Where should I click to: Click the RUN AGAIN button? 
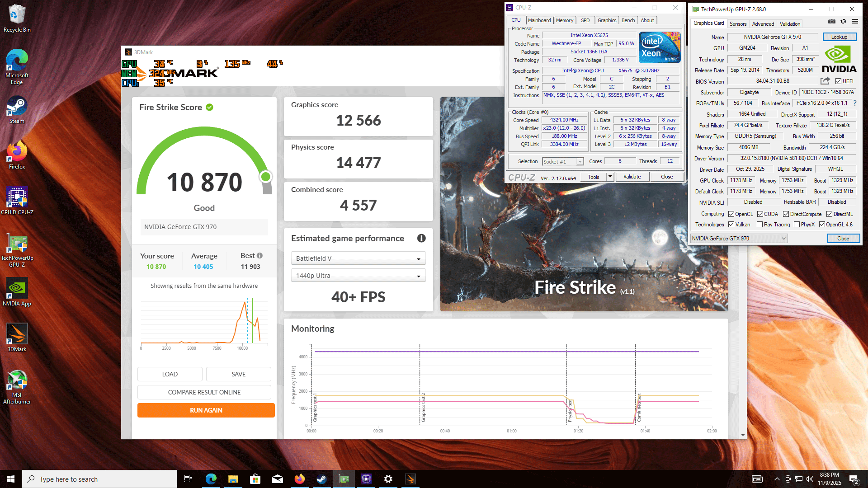click(206, 410)
